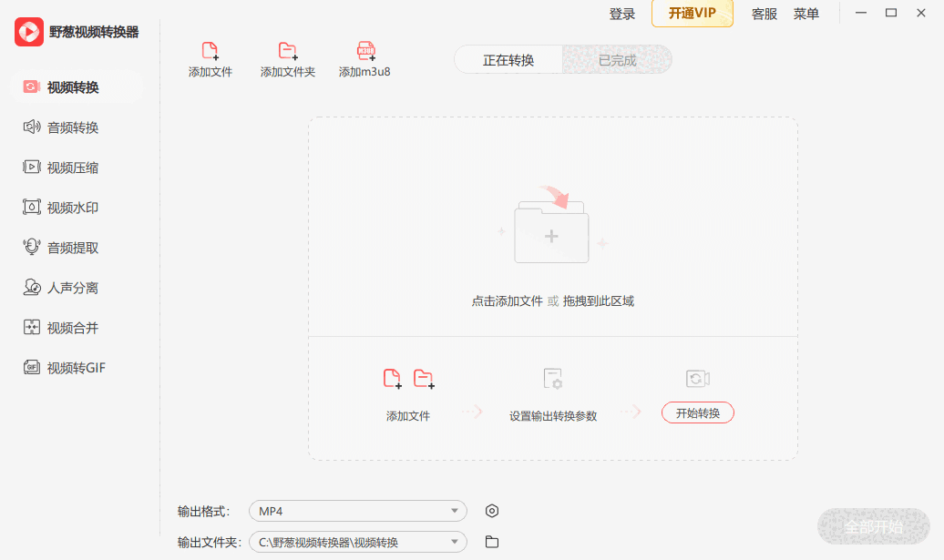944x560 pixels.
Task: Click 登录 to log in
Action: (622, 14)
